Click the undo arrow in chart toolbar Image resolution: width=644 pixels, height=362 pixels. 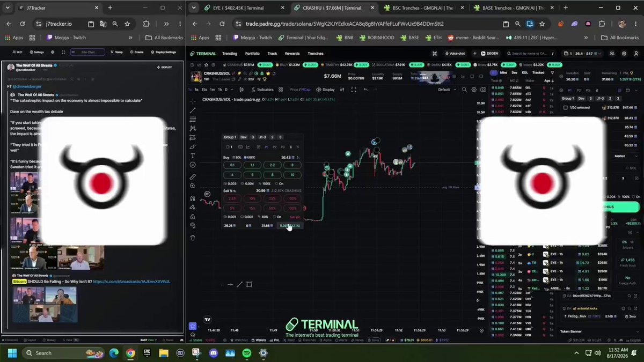(x=365, y=90)
